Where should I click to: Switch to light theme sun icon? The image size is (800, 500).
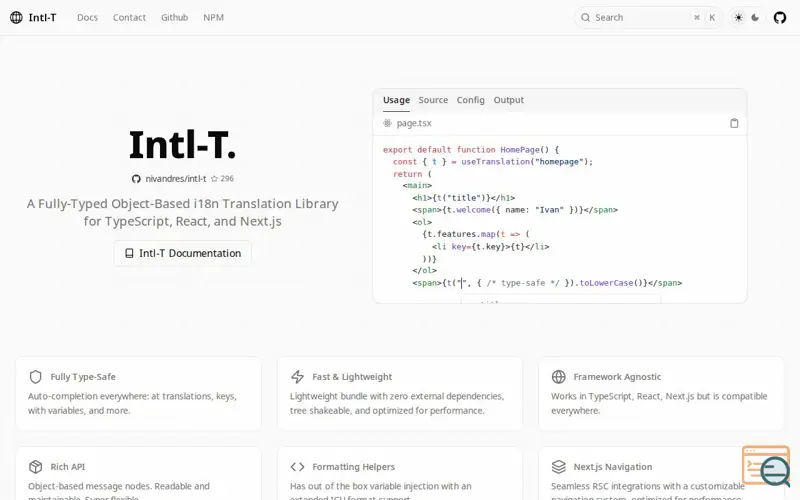point(738,17)
